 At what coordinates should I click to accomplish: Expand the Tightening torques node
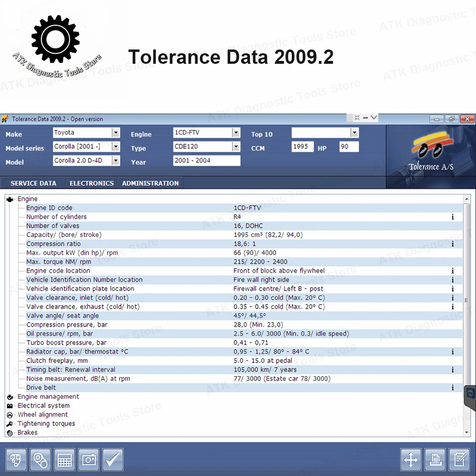click(x=10, y=424)
